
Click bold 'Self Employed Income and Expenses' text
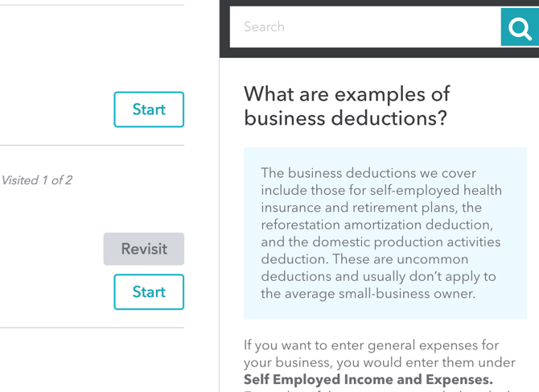click(x=368, y=379)
